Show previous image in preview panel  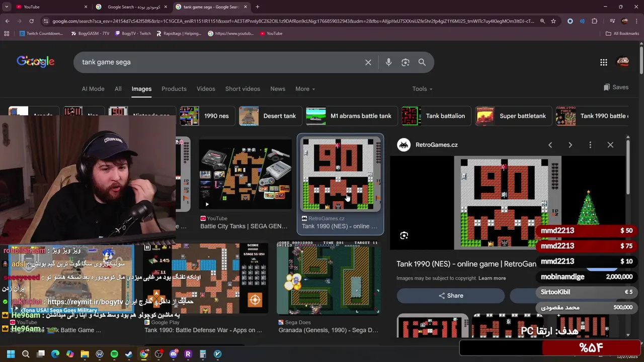(550, 145)
